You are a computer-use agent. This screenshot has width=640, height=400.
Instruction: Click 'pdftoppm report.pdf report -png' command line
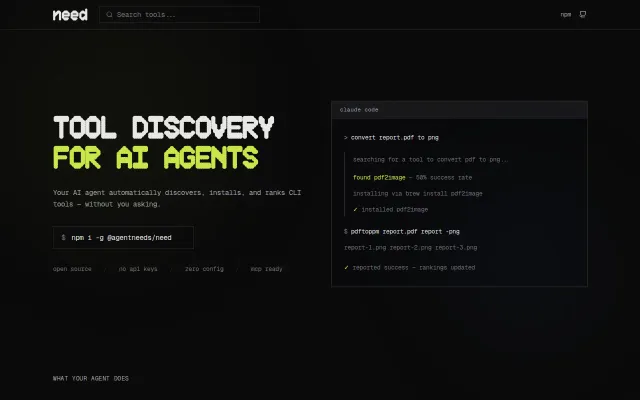tap(402, 231)
